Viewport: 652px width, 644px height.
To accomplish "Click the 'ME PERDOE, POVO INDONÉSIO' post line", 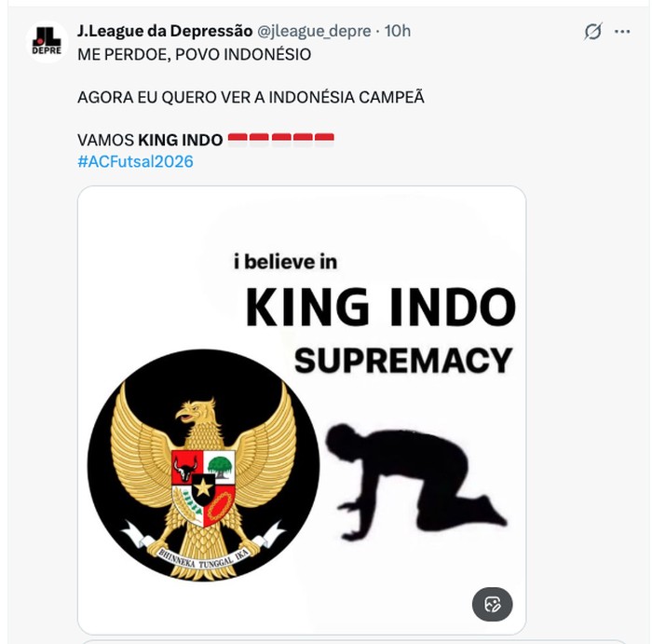I will 194,54.
